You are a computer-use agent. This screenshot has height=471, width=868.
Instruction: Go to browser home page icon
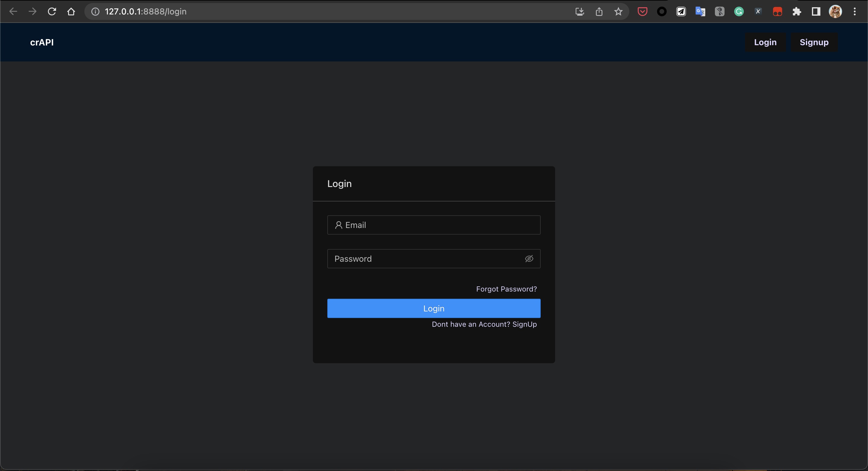pos(71,11)
